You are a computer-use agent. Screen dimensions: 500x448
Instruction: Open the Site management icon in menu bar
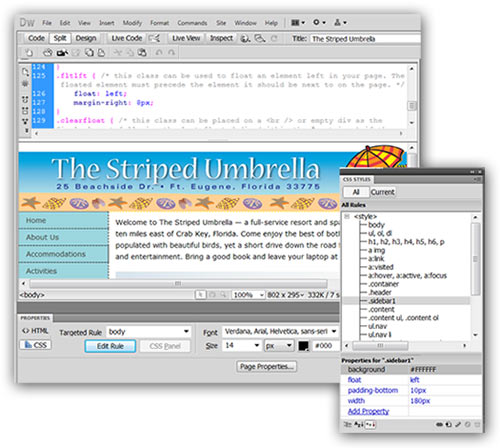[340, 22]
